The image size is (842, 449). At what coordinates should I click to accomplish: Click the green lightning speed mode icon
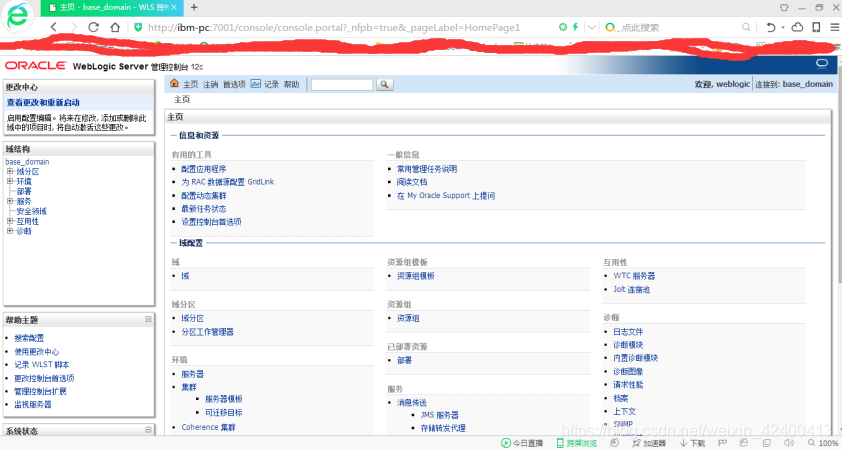[575, 27]
